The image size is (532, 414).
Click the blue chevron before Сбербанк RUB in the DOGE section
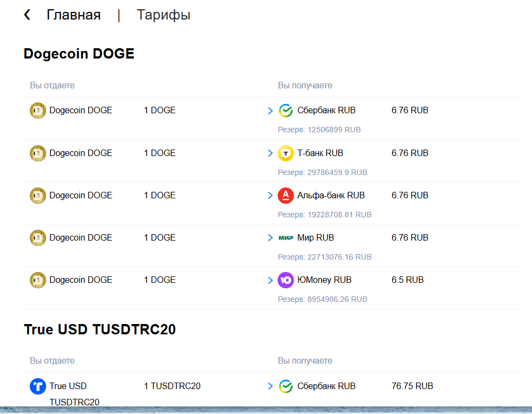(x=270, y=111)
